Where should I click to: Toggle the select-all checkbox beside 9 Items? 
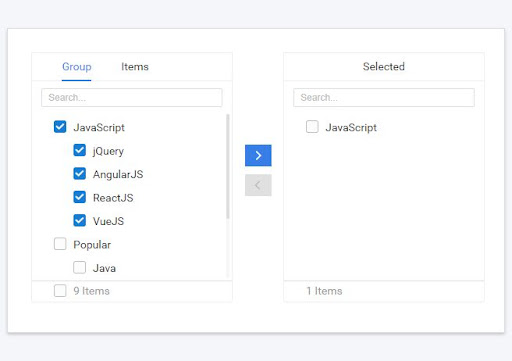60,290
